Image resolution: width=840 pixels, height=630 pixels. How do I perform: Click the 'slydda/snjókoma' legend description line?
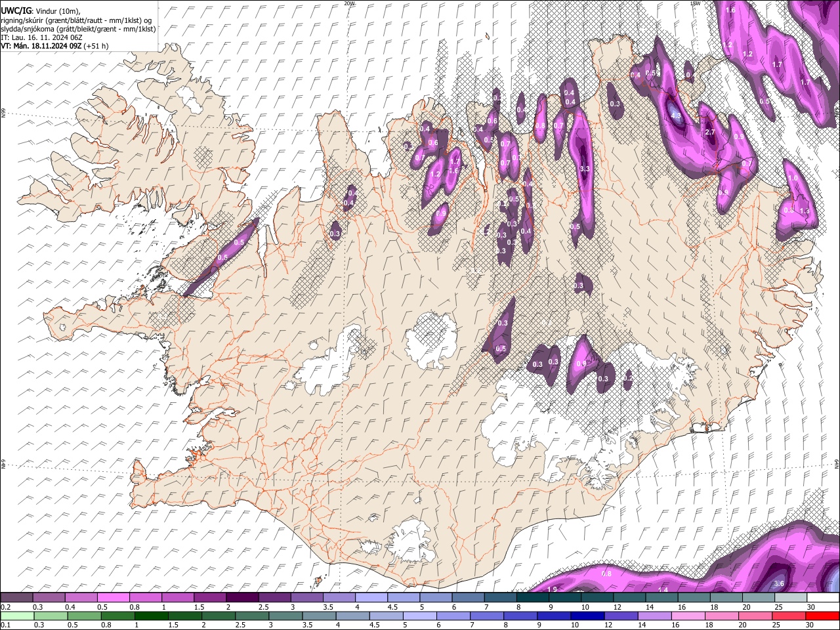pos(79,29)
